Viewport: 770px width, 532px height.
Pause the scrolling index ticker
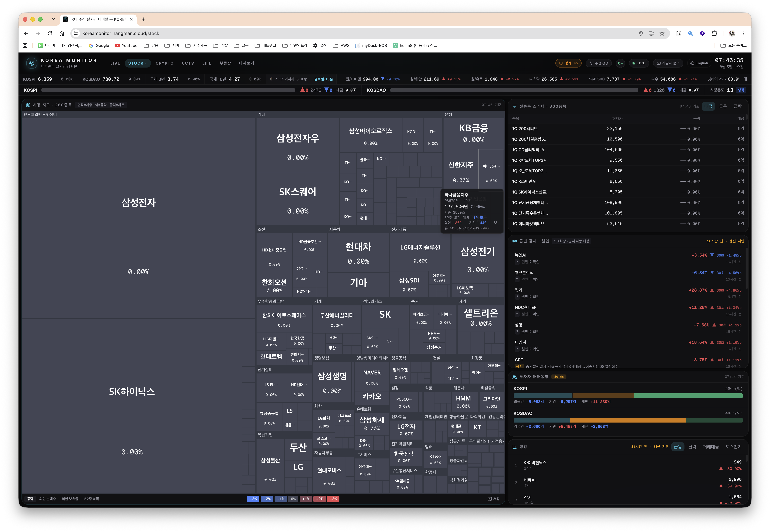coord(745,79)
